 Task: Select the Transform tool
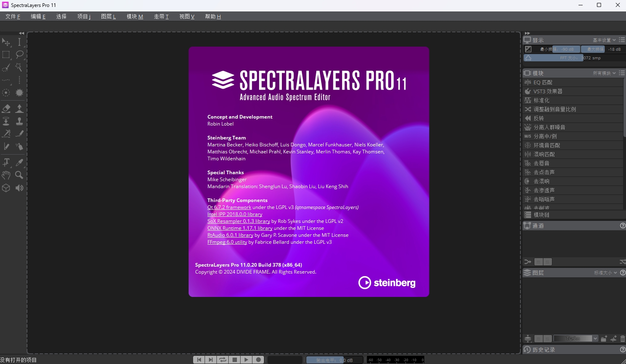click(x=6, y=42)
